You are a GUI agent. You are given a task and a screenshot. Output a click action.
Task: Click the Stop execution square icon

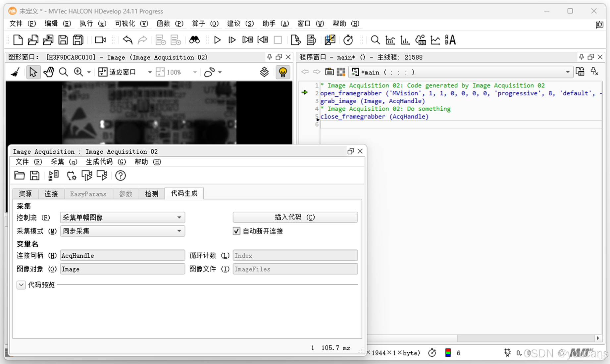tap(278, 40)
